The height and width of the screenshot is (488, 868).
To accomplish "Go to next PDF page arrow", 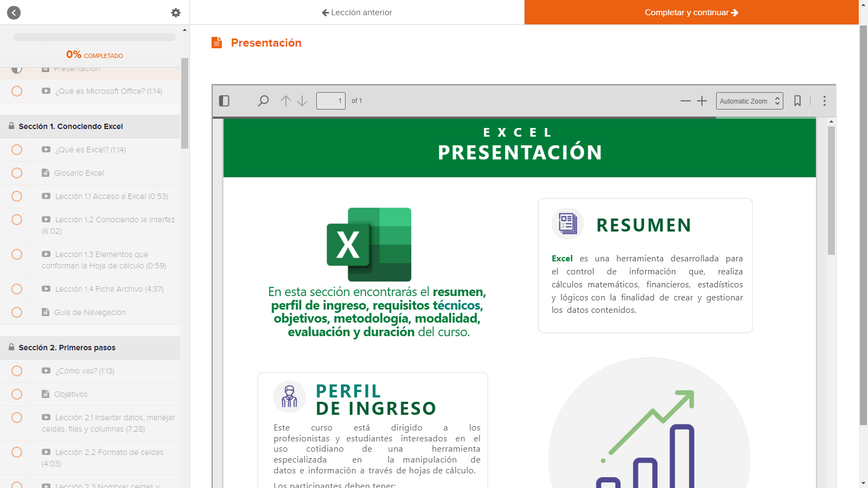I will [302, 101].
